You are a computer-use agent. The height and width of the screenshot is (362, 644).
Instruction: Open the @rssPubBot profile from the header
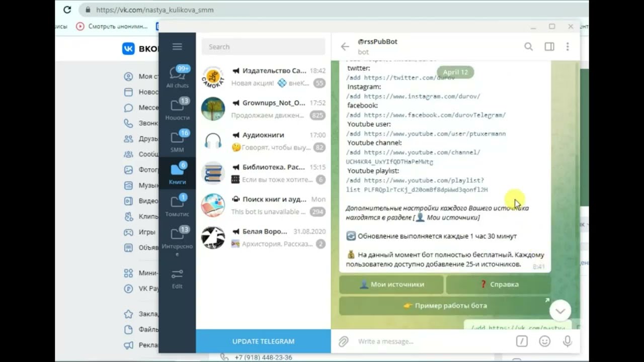click(377, 46)
